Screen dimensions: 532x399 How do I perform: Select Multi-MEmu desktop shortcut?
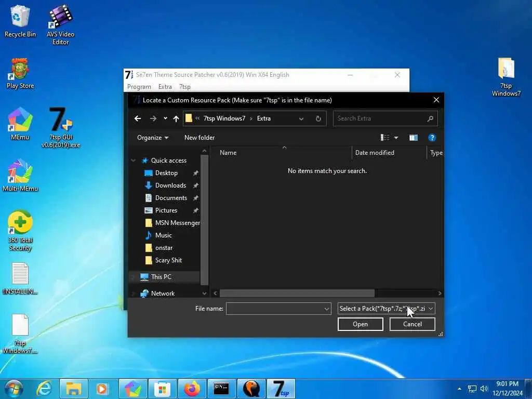click(20, 176)
